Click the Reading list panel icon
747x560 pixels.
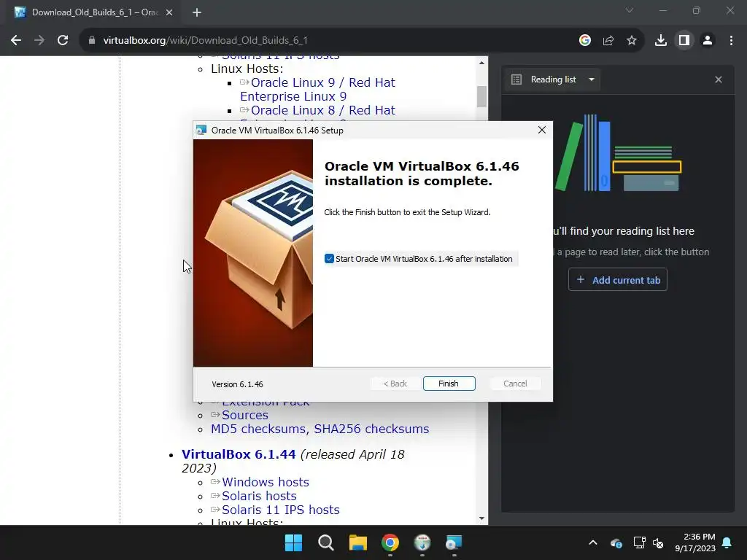click(x=516, y=79)
